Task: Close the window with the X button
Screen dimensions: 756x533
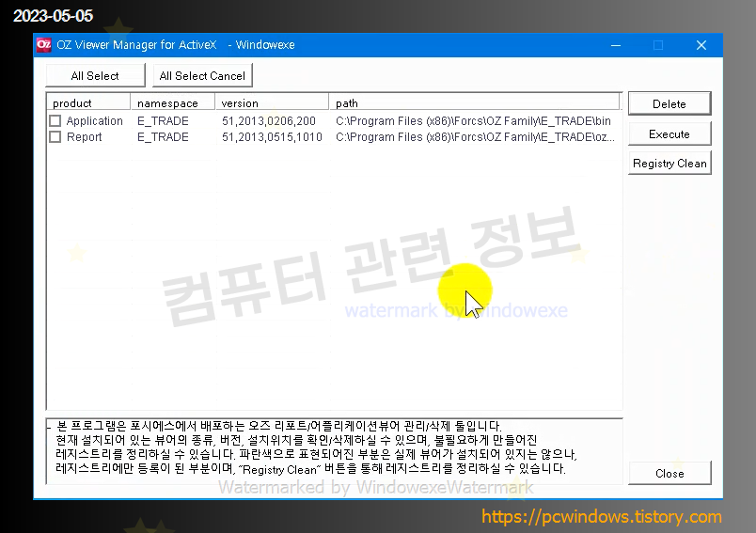Action: coord(701,45)
